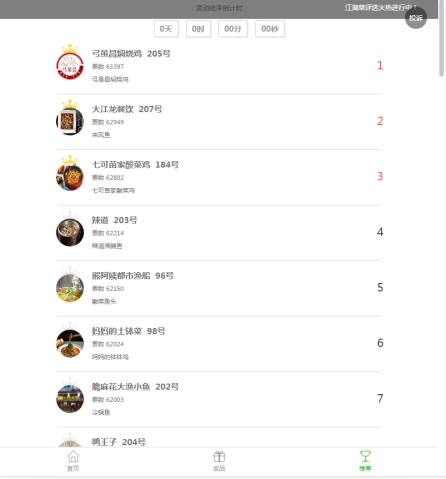446x479 pixels.
Task: Select the 鸭王子 204号 title
Action: click(x=119, y=442)
